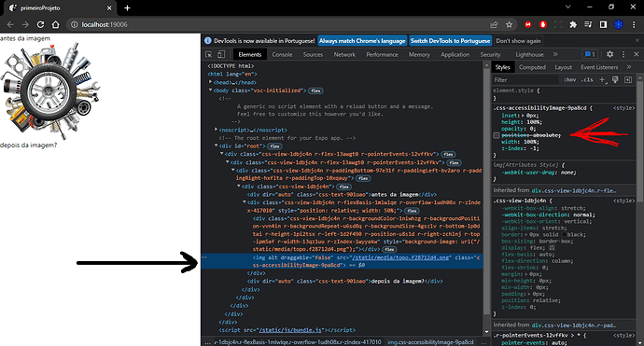Click Switch DevTools to Portuguese button

(x=450, y=41)
